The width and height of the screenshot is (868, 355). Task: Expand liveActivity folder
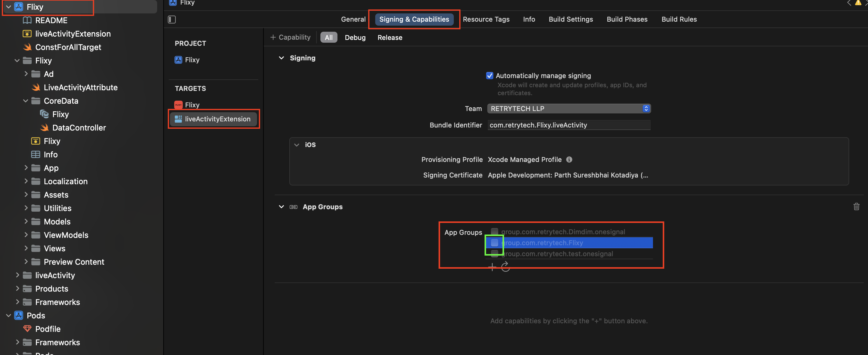[17, 275]
